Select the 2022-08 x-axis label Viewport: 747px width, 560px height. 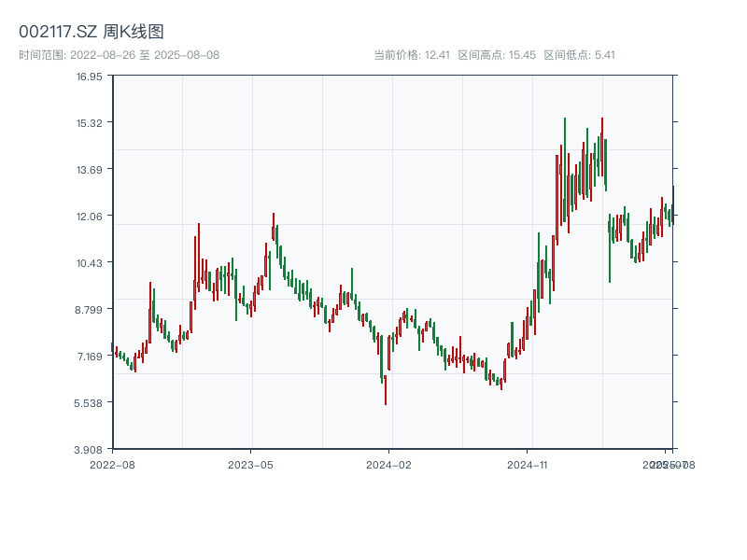pos(111,464)
